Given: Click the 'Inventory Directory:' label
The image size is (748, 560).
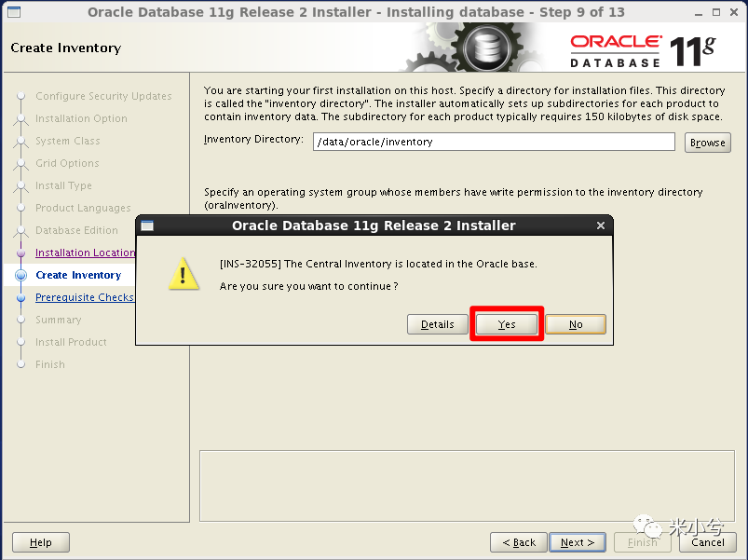Looking at the screenshot, I should click(x=253, y=139).
